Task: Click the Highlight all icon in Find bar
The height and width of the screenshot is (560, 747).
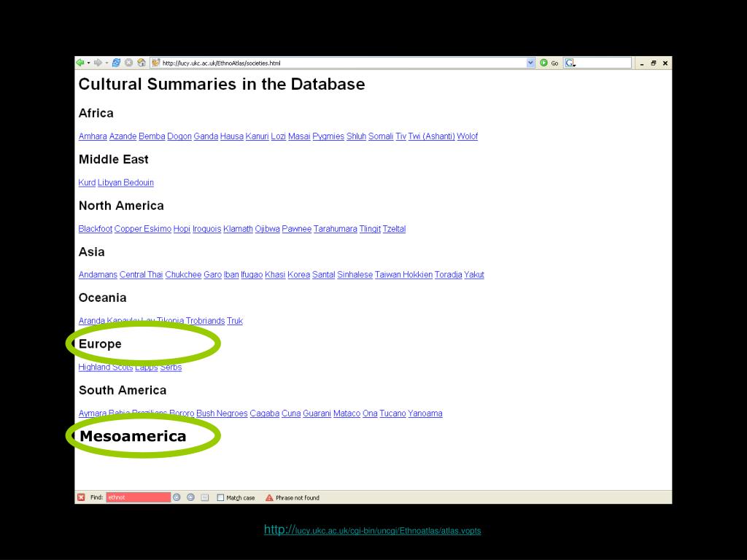Action: tap(205, 497)
